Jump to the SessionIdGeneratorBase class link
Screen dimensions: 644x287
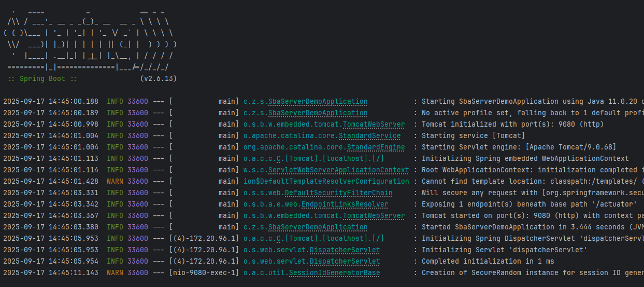coord(334,273)
